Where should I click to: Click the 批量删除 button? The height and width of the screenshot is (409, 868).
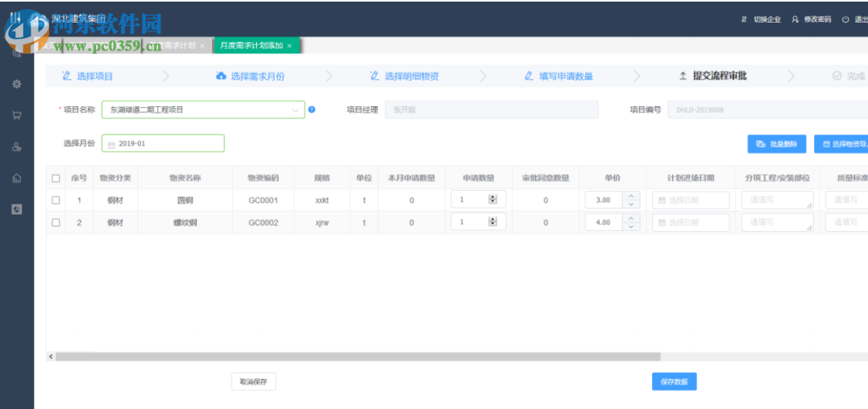point(777,143)
